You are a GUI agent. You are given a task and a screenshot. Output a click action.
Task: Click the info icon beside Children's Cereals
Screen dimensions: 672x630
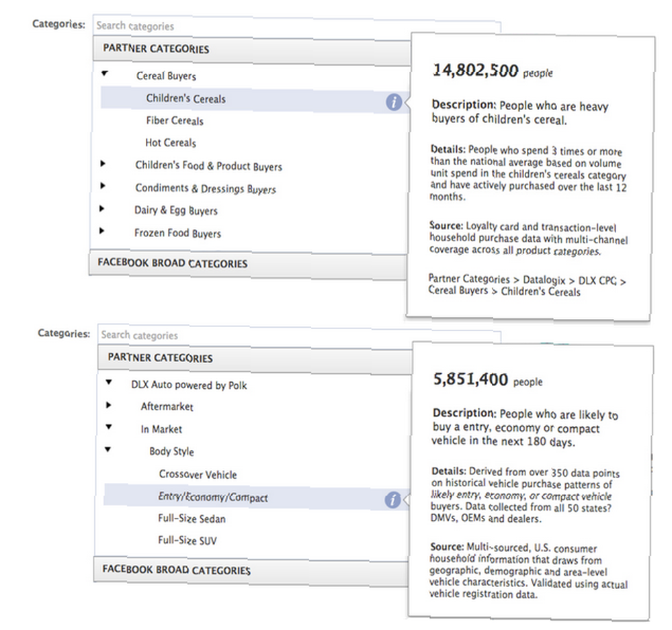(x=394, y=102)
